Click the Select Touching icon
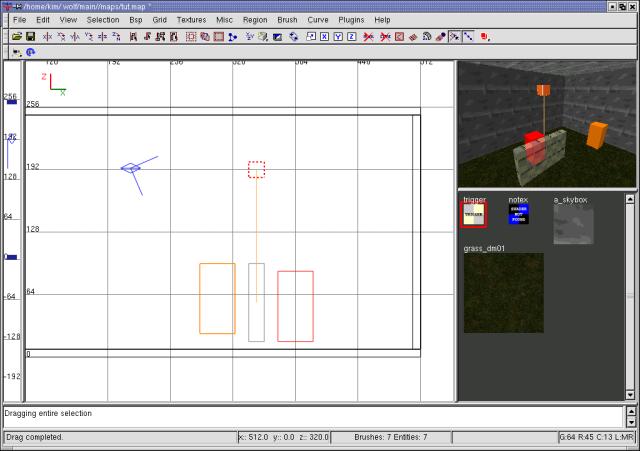Viewport: 640px width, 451px height. pos(147,37)
